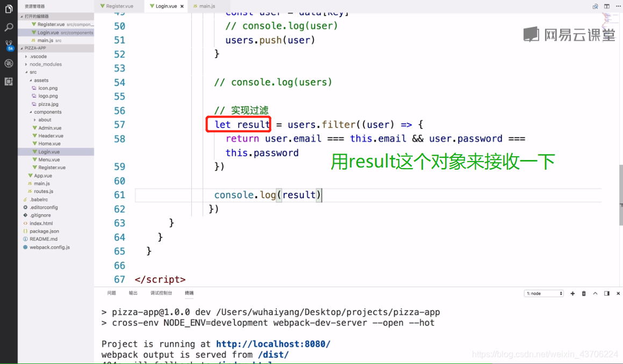Viewport: 623px width, 364px height.
Task: Open the Search view in activity bar
Action: 9,27
